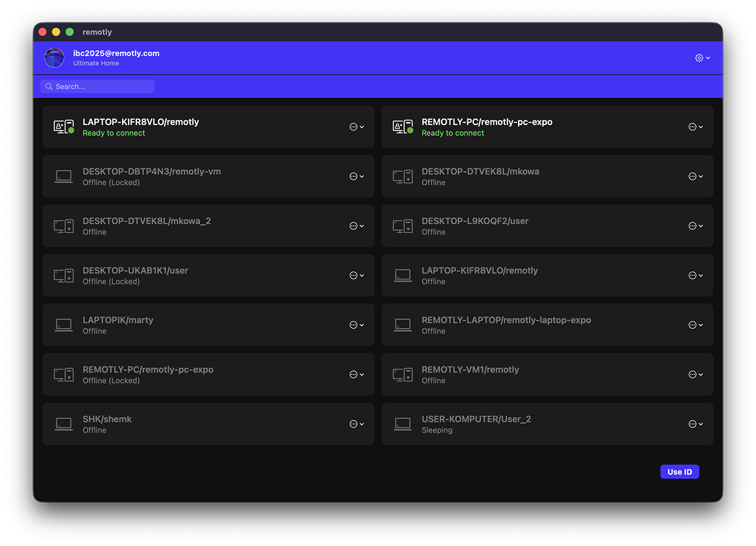Open options menu for ready-to-connect REMOTLY-PC/remotly-pc-expo

696,127
